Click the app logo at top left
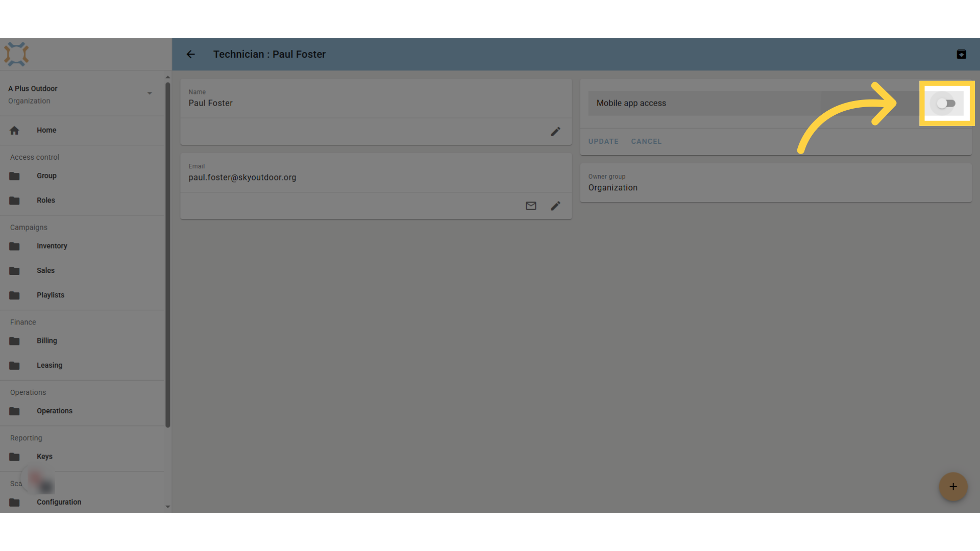The height and width of the screenshot is (551, 980). 16,54
